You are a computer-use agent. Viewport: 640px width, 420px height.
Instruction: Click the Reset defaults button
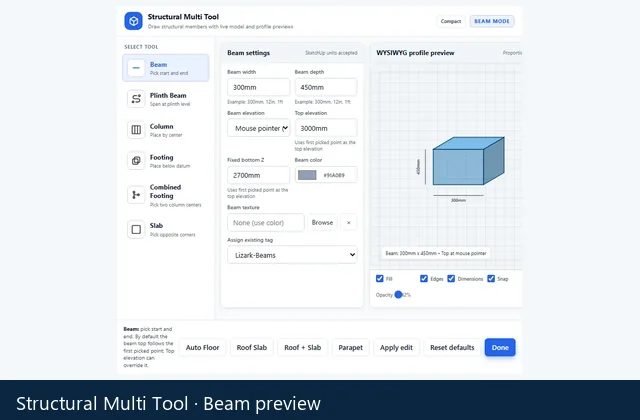pos(452,347)
